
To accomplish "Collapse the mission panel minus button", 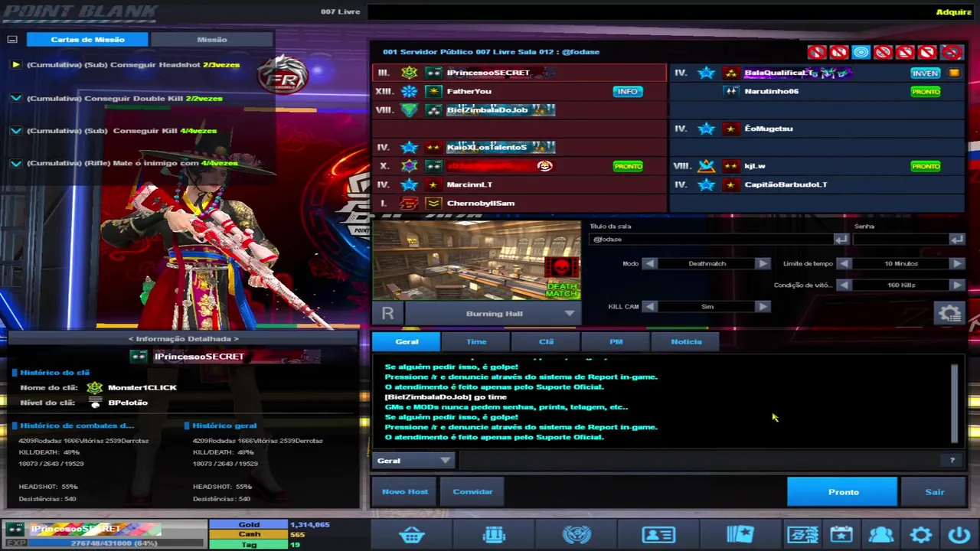I will (x=11, y=39).
